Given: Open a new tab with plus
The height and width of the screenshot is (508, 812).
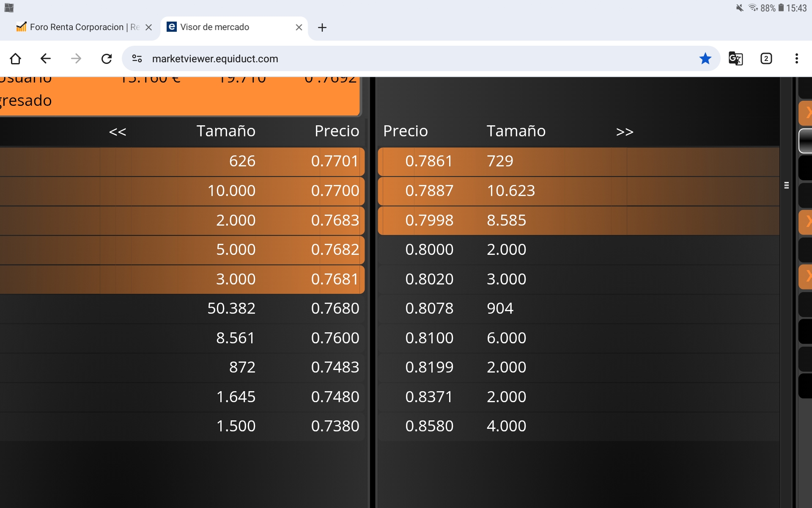Looking at the screenshot, I should pyautogui.click(x=322, y=28).
